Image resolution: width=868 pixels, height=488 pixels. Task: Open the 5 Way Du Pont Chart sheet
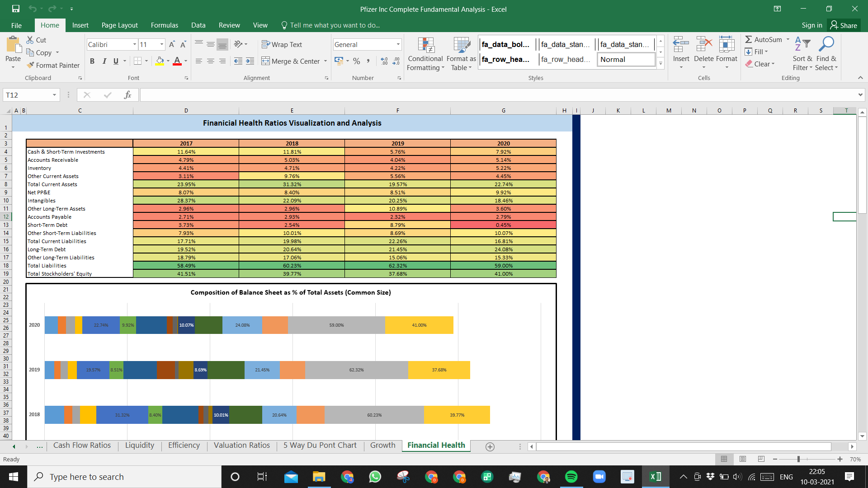320,446
